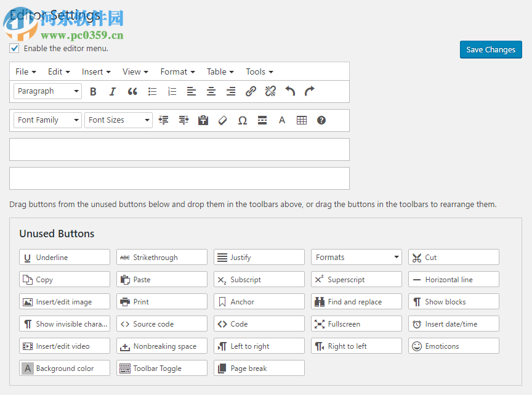
Task: Select the Emoticons unused button
Action: coord(454,346)
